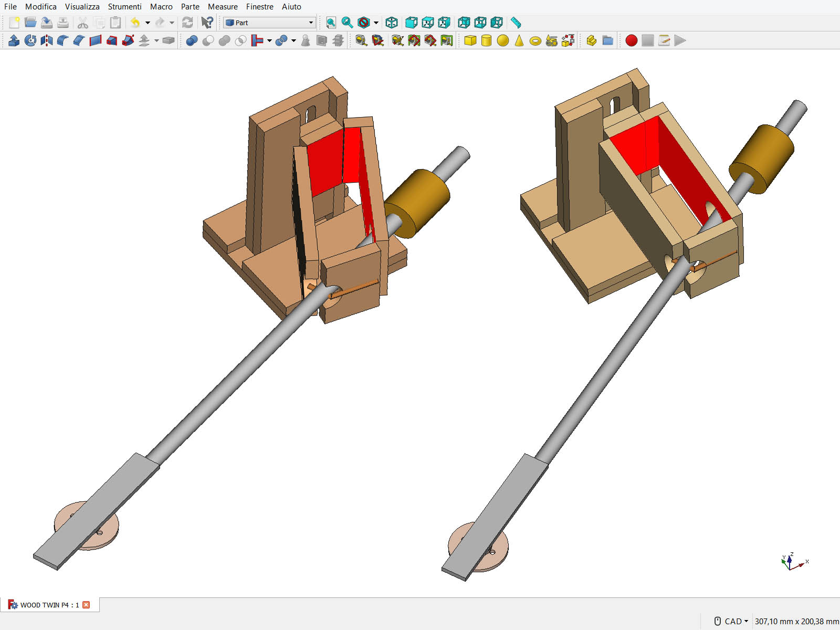The height and width of the screenshot is (630, 840).
Task: Set the right view
Action: pos(444,23)
